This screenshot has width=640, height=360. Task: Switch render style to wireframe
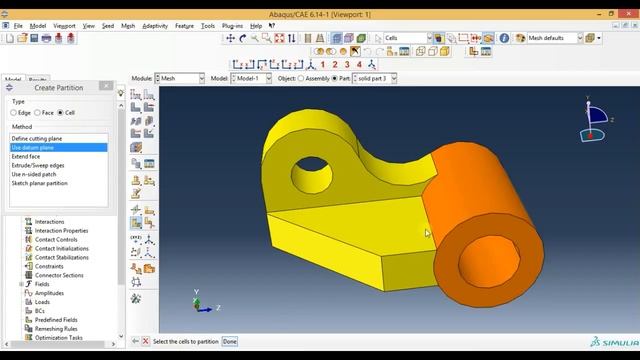point(337,38)
